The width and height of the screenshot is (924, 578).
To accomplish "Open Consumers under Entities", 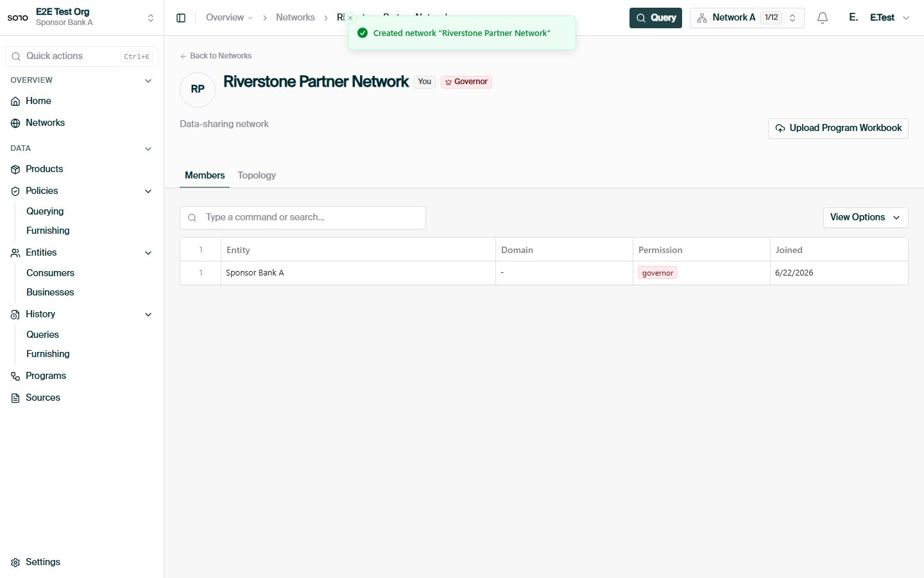I will tap(50, 273).
